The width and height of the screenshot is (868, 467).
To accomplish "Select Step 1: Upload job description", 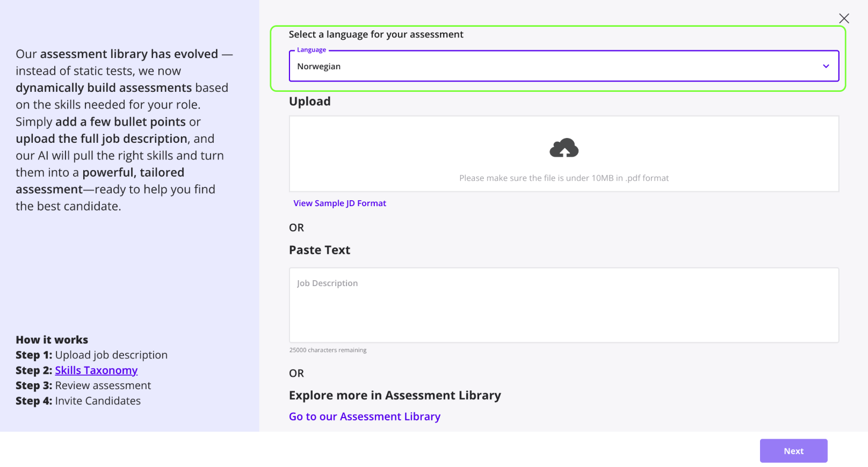I will pyautogui.click(x=91, y=355).
